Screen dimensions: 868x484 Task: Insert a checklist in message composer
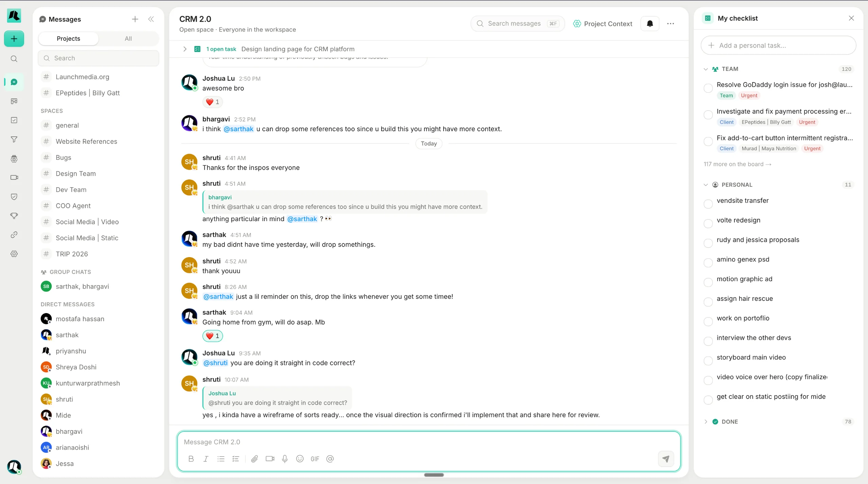click(236, 459)
